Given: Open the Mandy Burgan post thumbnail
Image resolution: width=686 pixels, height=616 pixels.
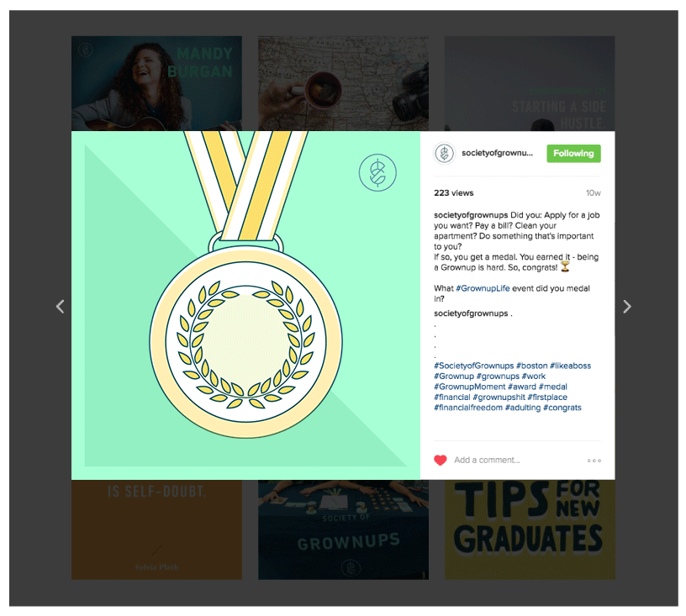Looking at the screenshot, I should click(x=156, y=83).
